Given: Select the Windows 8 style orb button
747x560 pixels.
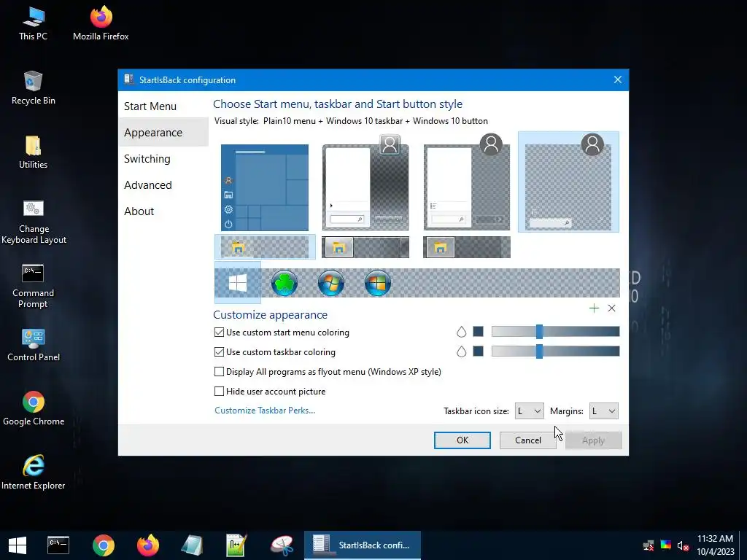Looking at the screenshot, I should point(378,283).
